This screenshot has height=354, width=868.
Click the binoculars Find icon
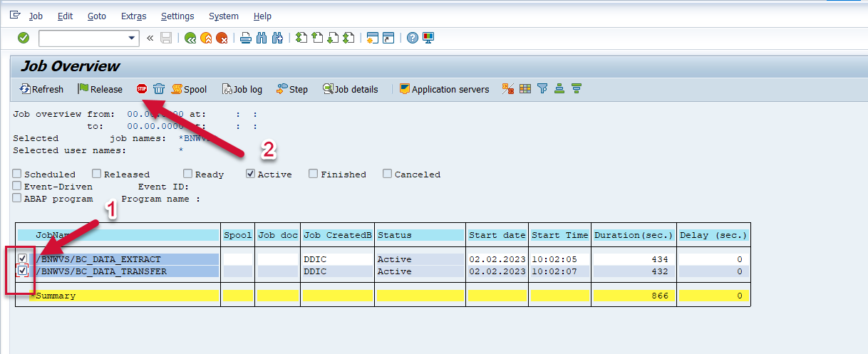pyautogui.click(x=262, y=38)
